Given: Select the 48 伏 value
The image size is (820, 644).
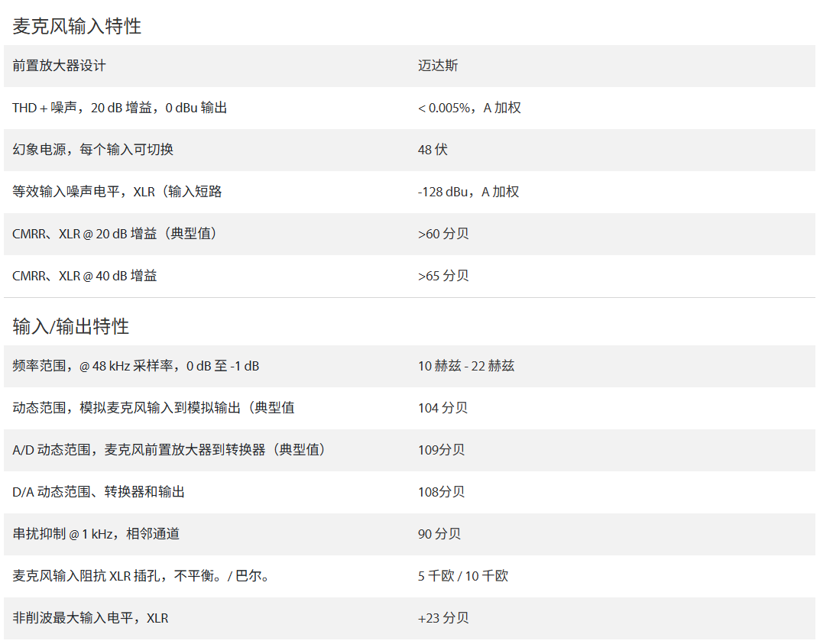Looking at the screenshot, I should click(x=433, y=150).
